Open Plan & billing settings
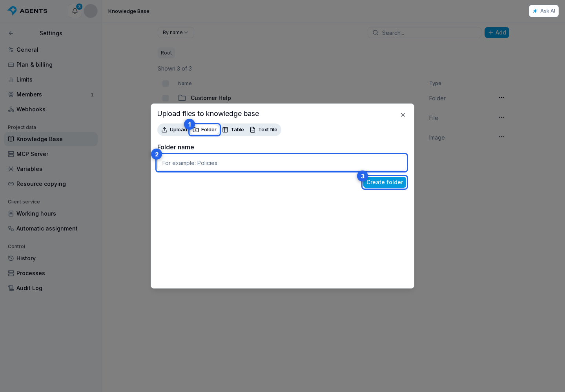 (x=51, y=65)
